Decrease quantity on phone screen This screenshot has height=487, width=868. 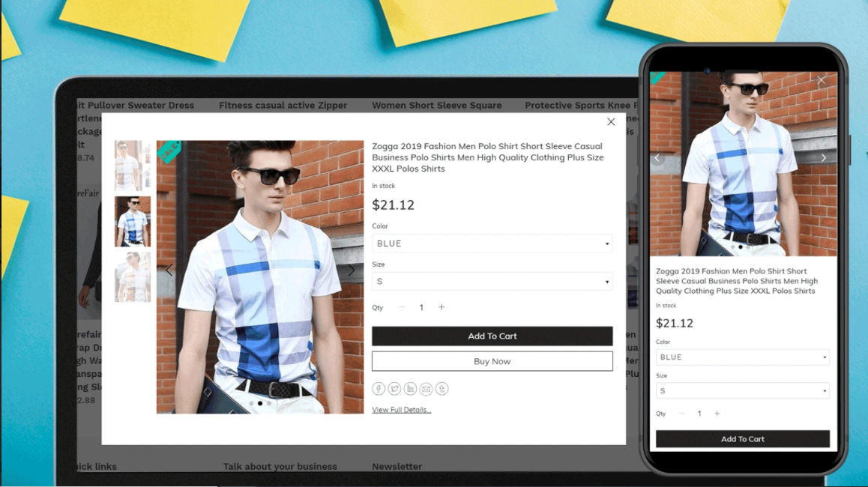(x=682, y=414)
